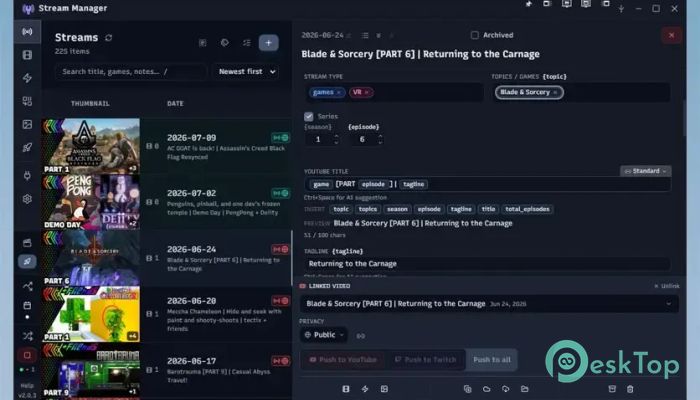Click the red record square in sidebar
The image size is (700, 400).
tap(27, 355)
